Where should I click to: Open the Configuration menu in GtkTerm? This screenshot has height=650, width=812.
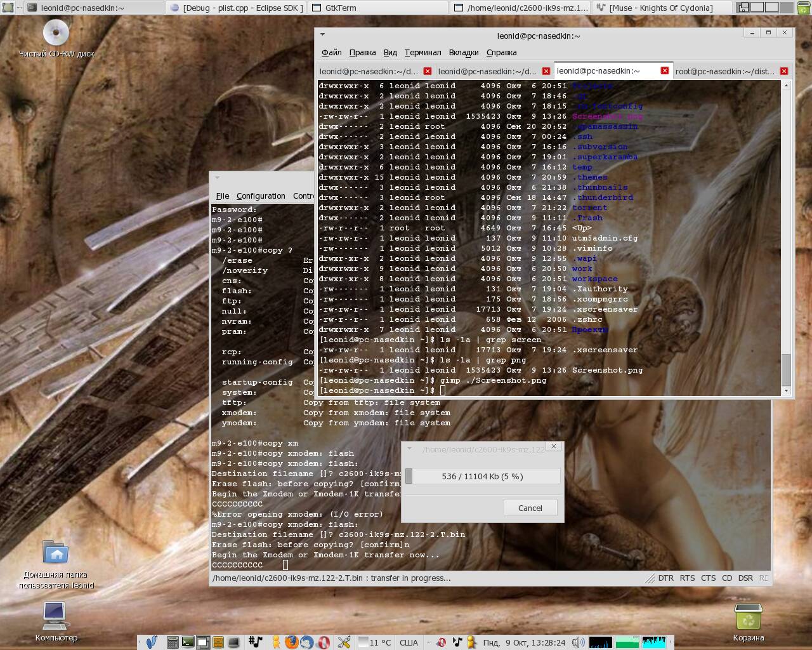[x=261, y=196]
